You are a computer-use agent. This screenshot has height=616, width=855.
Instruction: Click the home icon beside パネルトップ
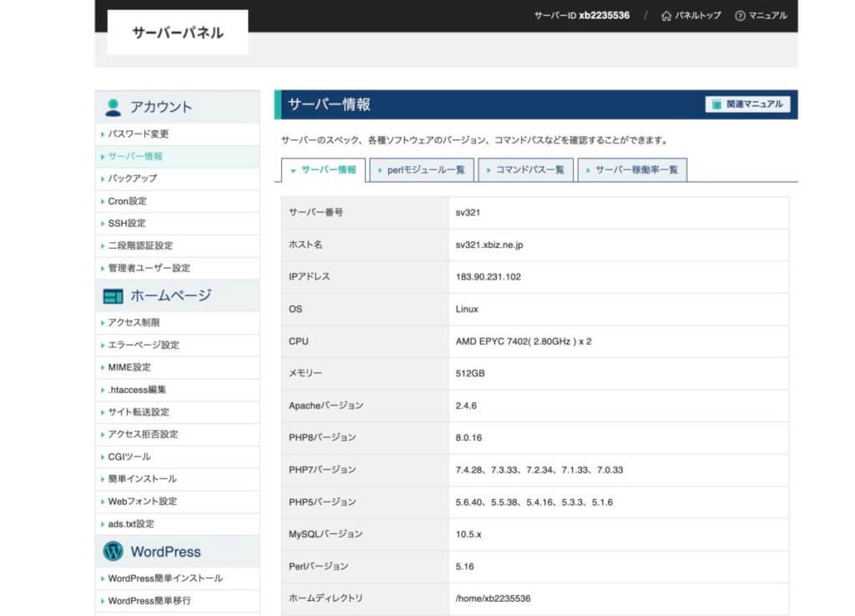665,15
